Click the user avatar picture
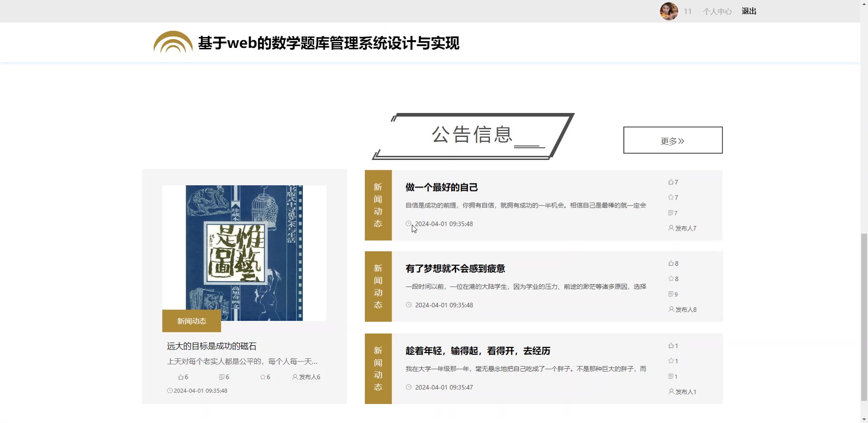 (x=669, y=11)
